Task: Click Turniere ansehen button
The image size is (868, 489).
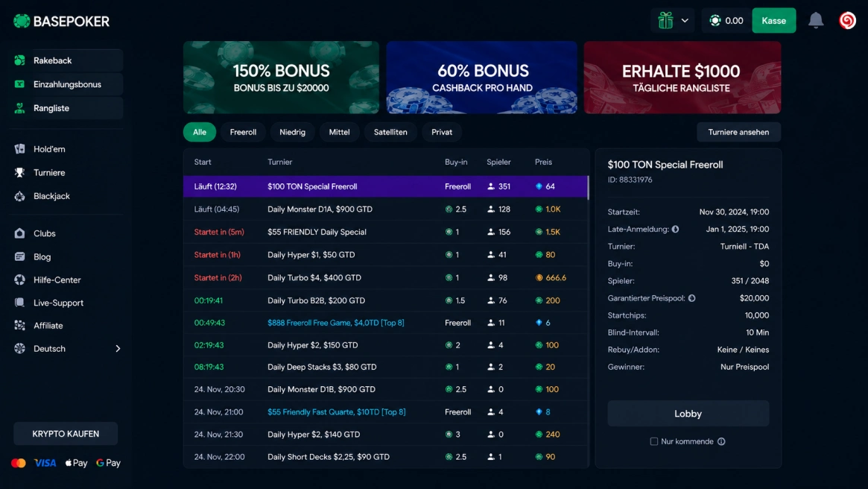Action: pos(738,133)
